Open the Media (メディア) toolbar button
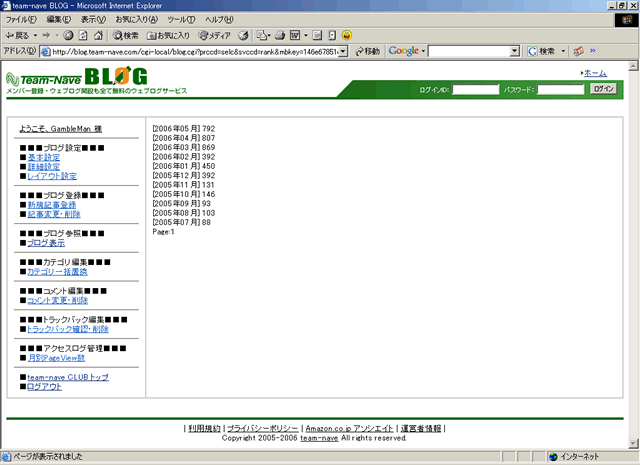The height and width of the screenshot is (465, 640). (212, 35)
